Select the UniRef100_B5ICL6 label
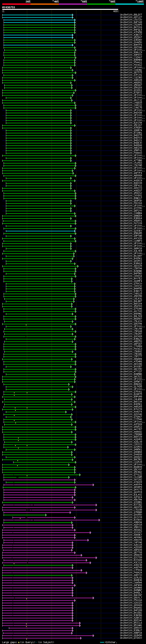The height and width of the screenshot is (644, 146). [x=131, y=623]
